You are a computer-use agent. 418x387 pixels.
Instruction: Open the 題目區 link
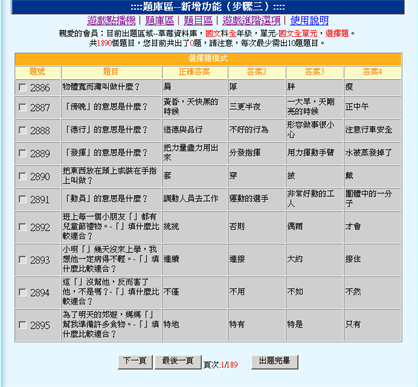click(198, 21)
